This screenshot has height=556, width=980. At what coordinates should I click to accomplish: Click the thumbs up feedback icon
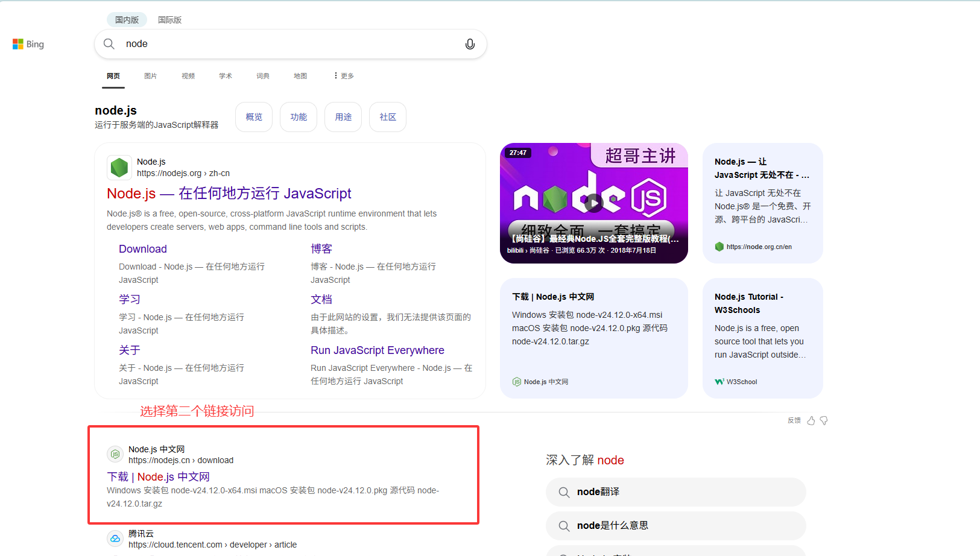click(811, 420)
